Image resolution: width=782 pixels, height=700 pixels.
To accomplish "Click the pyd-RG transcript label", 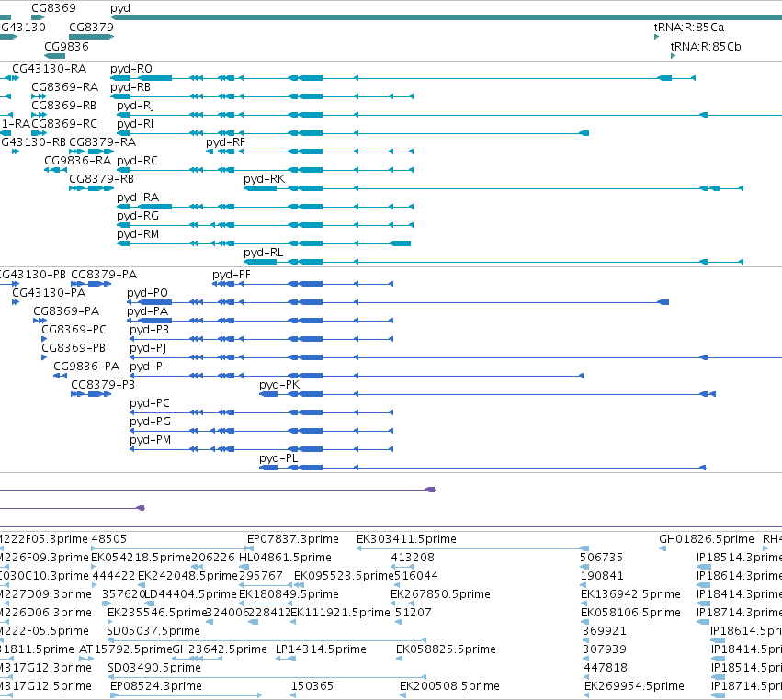I will pyautogui.click(x=138, y=216).
